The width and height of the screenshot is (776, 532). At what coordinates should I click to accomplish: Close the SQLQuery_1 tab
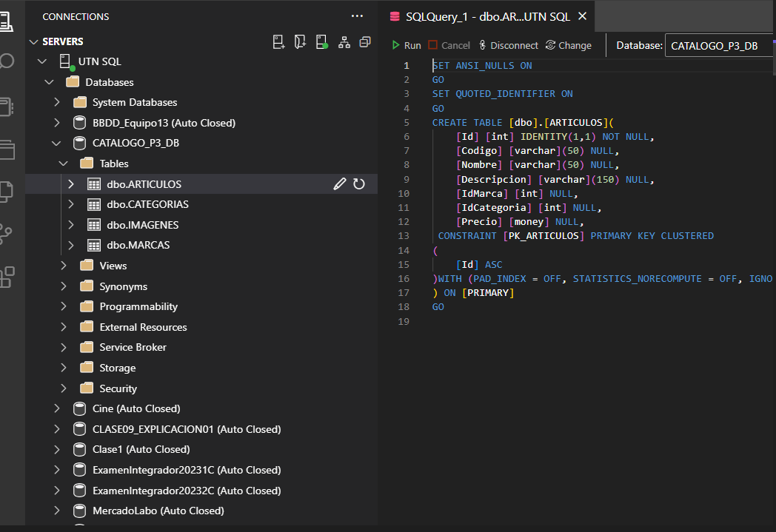(582, 16)
